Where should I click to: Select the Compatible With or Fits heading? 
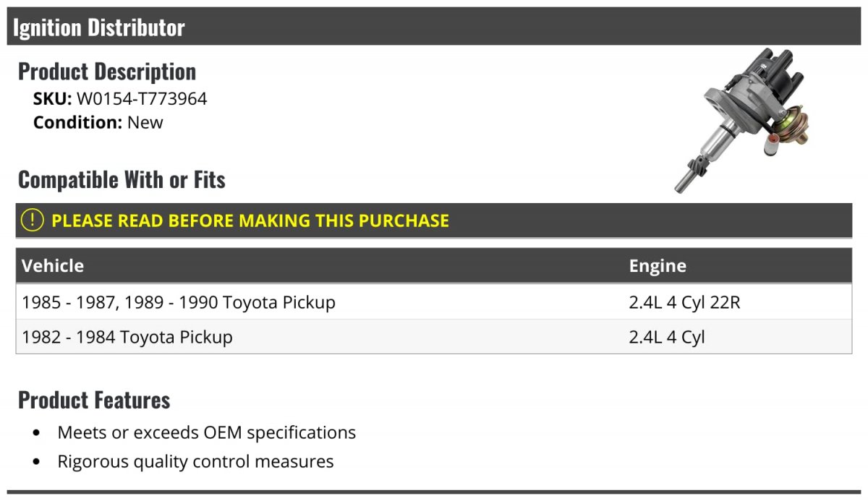tap(122, 179)
